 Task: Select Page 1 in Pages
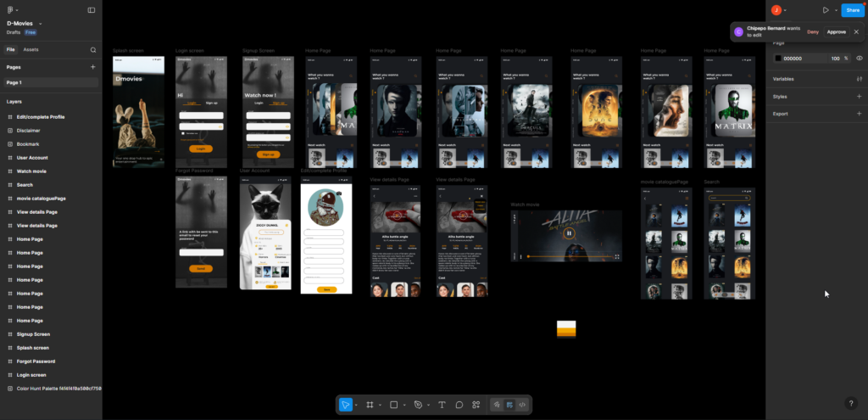(x=51, y=82)
